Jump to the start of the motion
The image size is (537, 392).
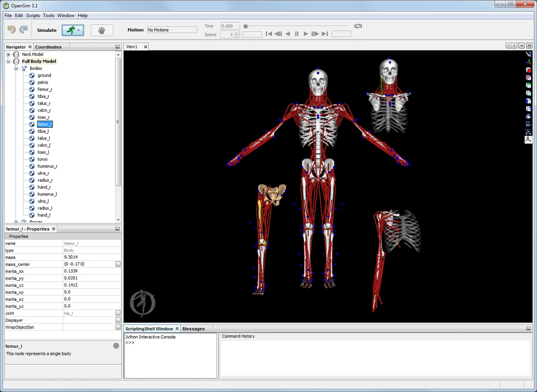(268, 34)
